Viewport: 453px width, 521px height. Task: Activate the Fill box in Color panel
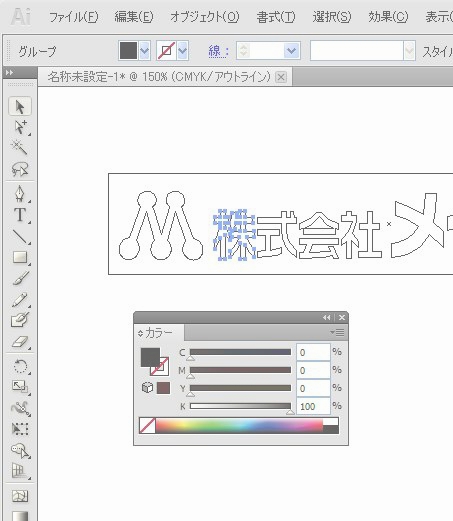[150, 357]
